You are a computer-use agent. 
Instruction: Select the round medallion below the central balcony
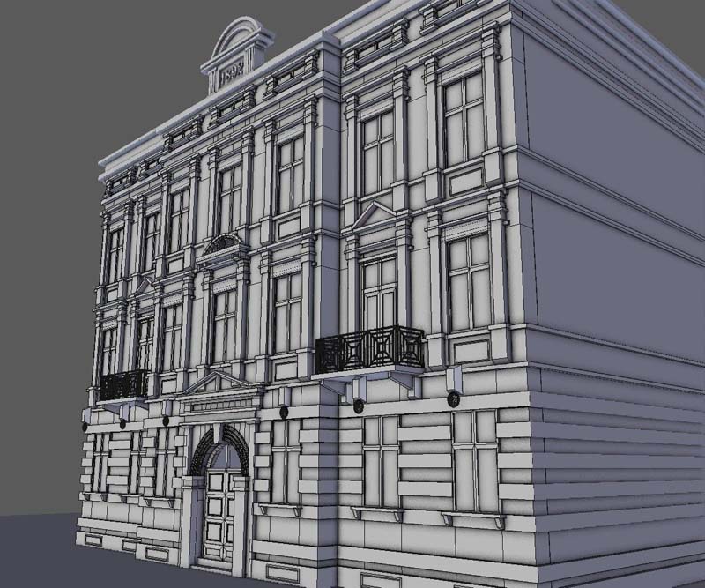pyautogui.click(x=359, y=406)
